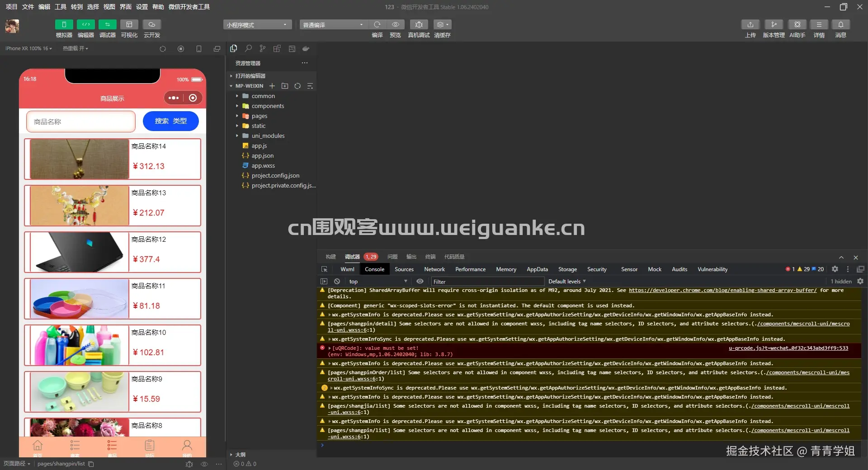Open notifications (消息) bell
Image resolution: width=868 pixels, height=470 pixels.
click(841, 24)
